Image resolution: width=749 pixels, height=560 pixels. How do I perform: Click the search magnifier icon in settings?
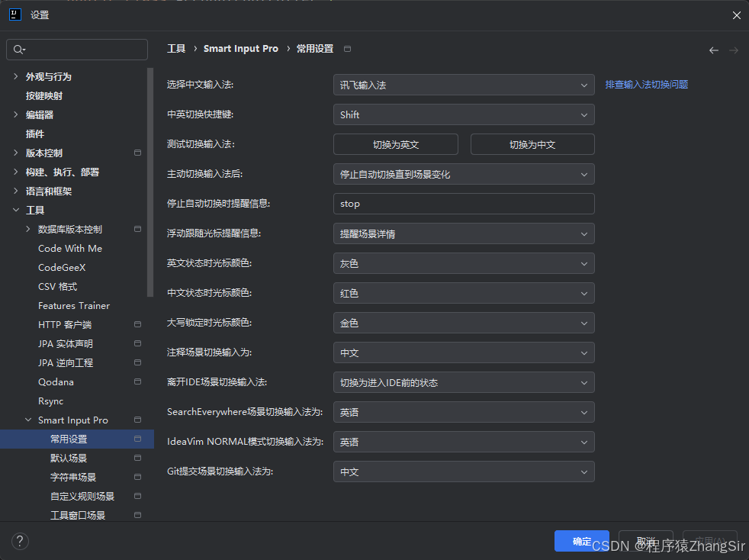pos(19,50)
